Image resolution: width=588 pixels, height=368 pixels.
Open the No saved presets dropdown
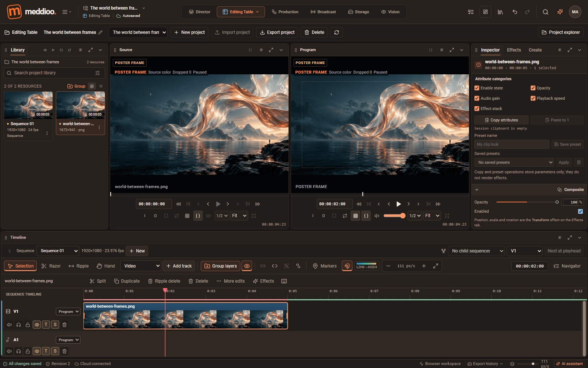(514, 162)
